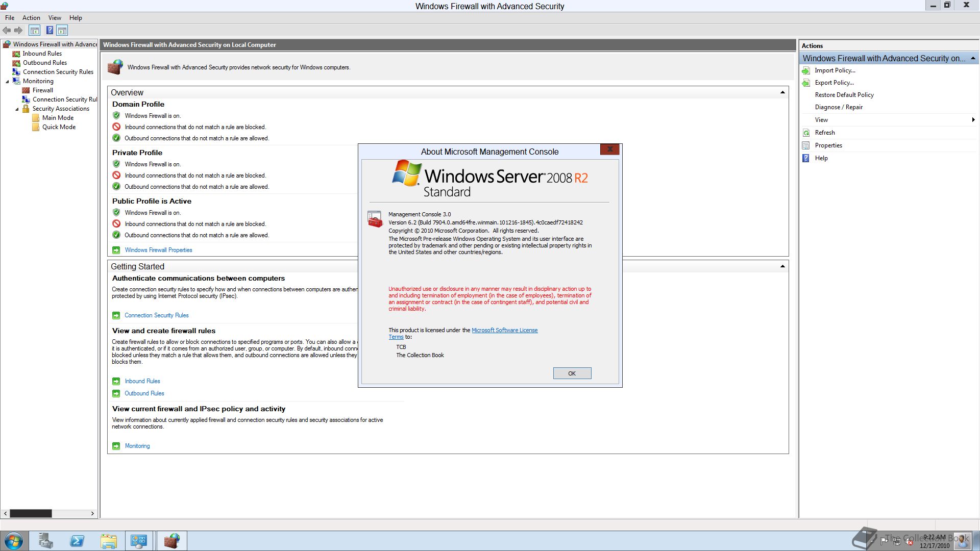This screenshot has height=551, width=980.
Task: Open the Control Panel taskbar icon
Action: coord(139,541)
